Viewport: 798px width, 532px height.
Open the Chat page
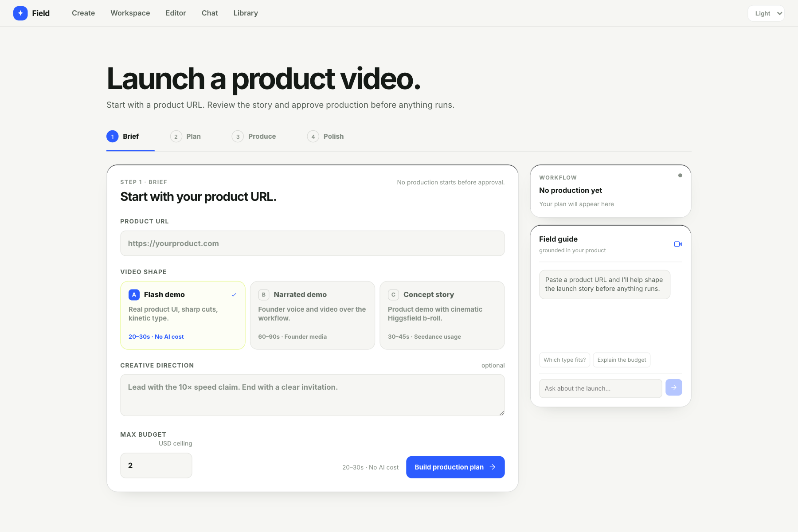tap(210, 13)
